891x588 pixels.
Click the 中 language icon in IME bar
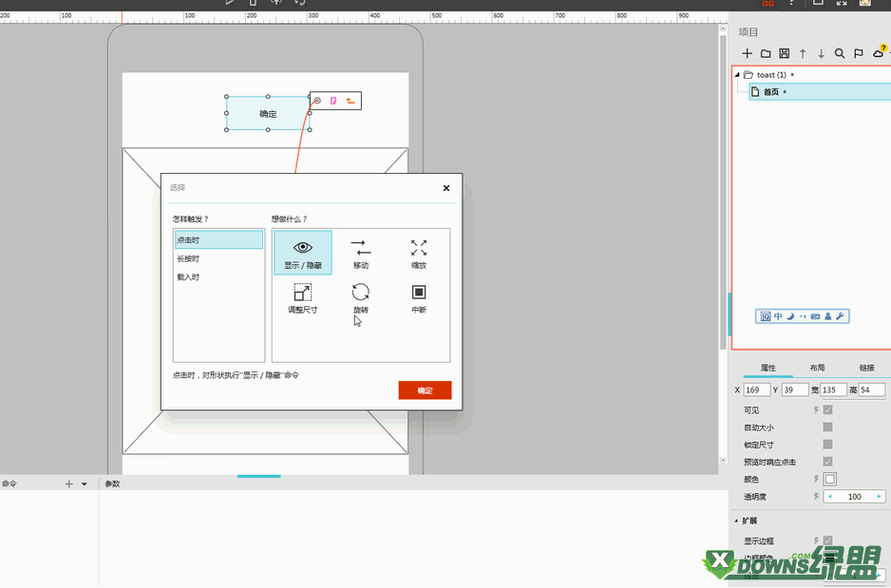[x=778, y=316]
